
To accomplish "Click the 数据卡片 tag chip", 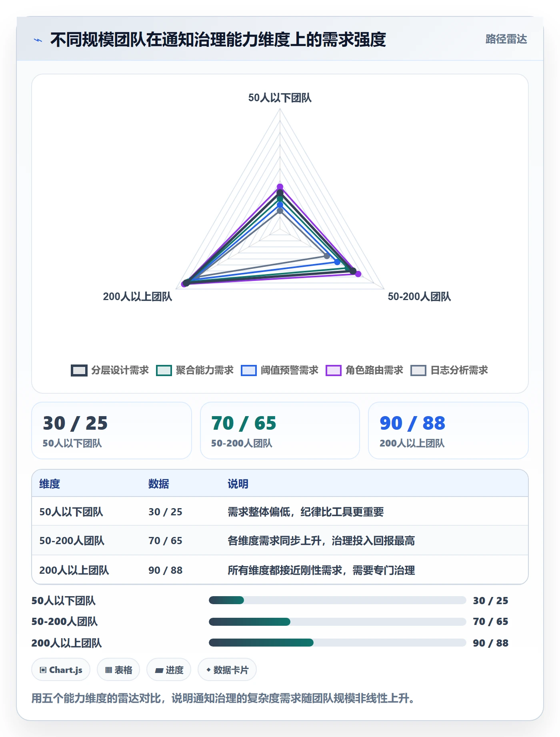I will click(227, 670).
